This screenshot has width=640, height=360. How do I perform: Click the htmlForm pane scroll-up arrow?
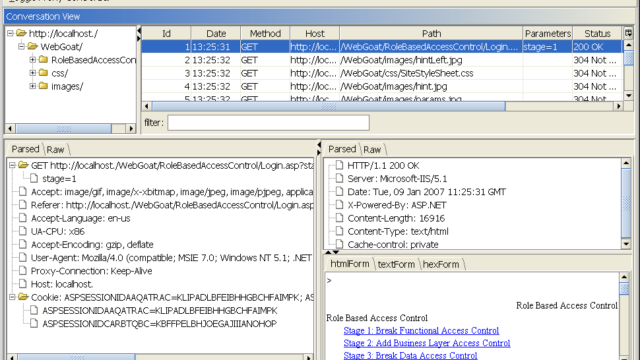click(x=624, y=277)
